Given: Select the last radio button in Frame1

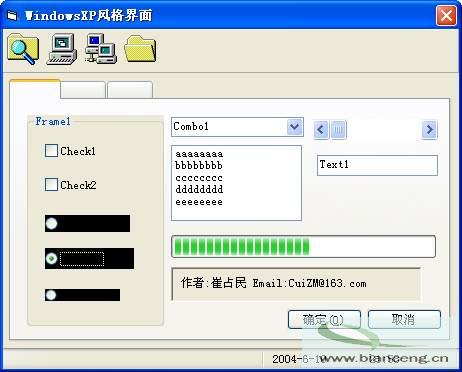Looking at the screenshot, I should (x=51, y=295).
